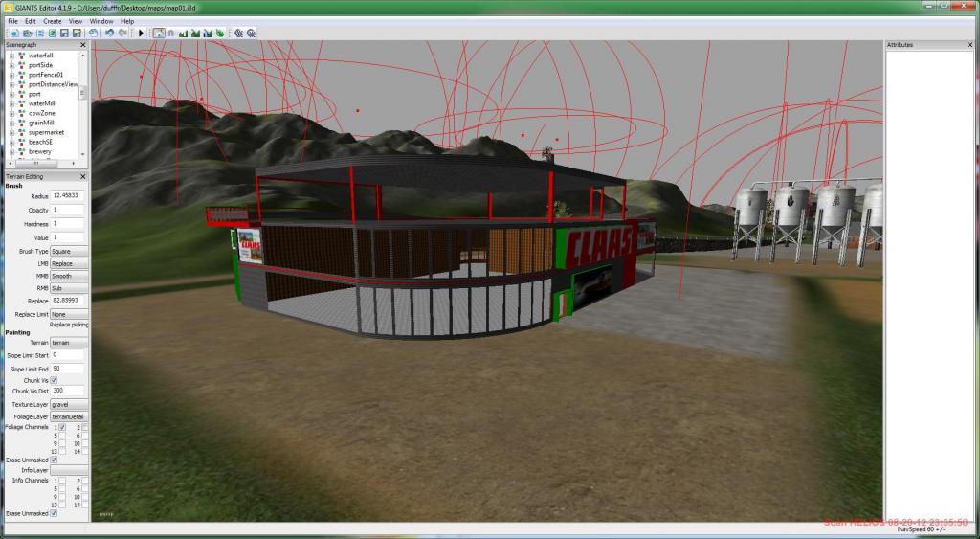
Task: Click the Replace picking button
Action: click(x=69, y=325)
